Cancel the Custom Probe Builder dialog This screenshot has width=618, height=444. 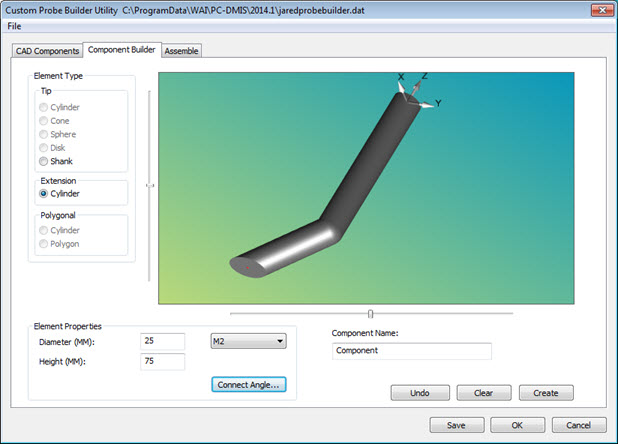[x=578, y=425]
